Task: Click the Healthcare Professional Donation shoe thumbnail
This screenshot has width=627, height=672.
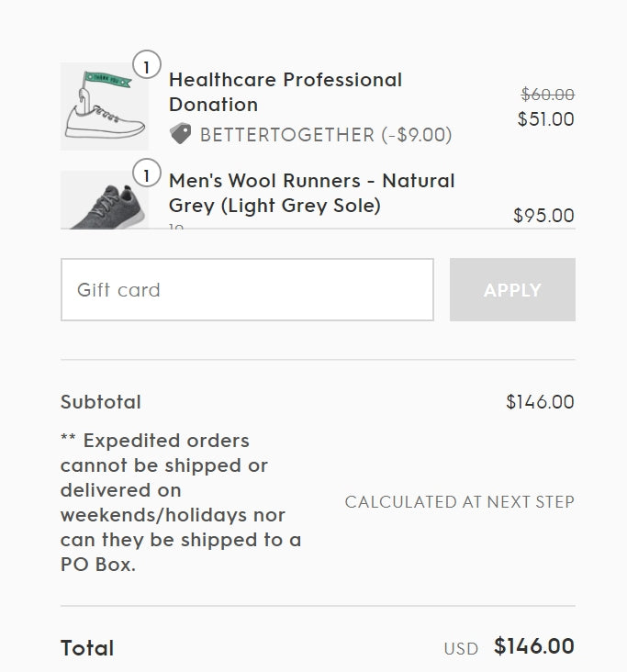Action: point(104,108)
